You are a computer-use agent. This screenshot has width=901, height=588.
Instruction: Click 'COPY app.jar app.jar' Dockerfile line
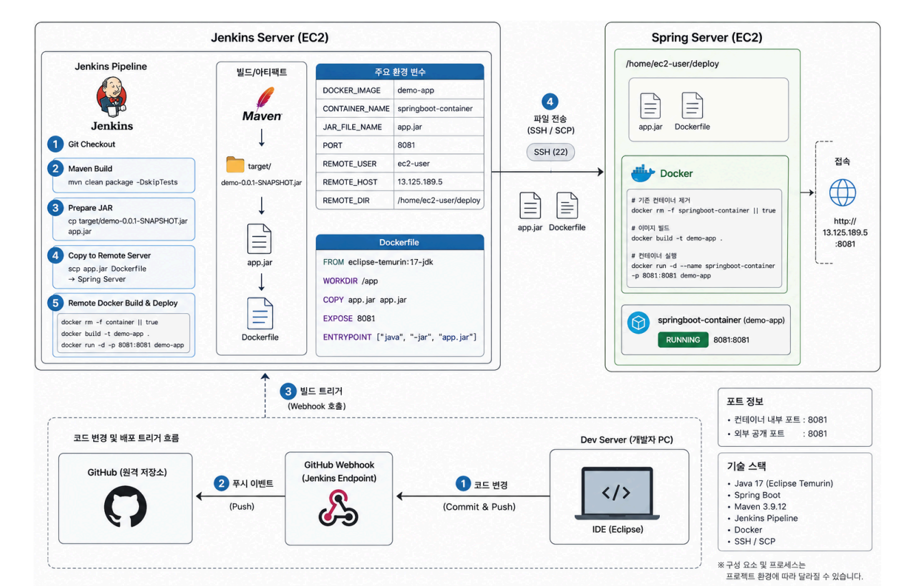(365, 299)
